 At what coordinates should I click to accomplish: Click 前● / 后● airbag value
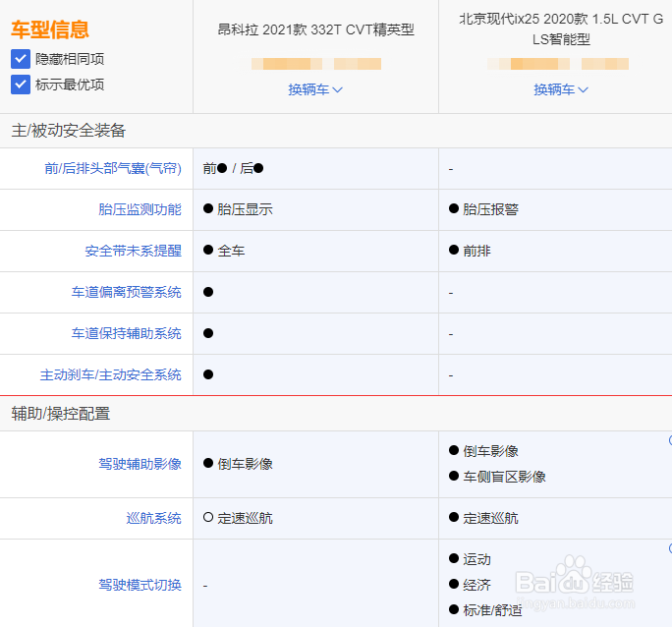coord(233,168)
